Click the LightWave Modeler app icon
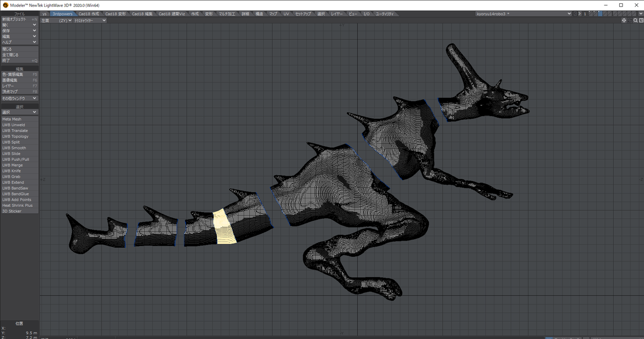Viewport: 644px width, 339px height. pos(5,5)
